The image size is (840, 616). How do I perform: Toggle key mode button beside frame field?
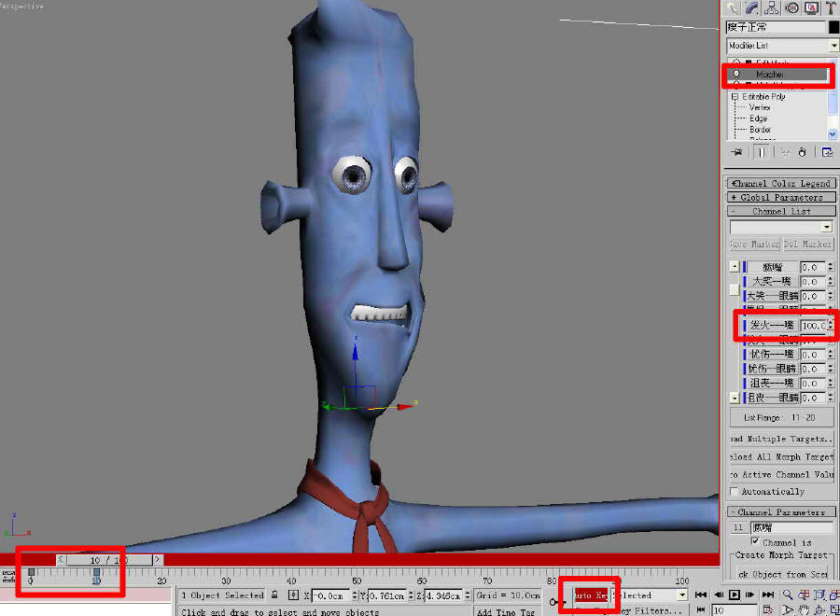click(x=700, y=610)
